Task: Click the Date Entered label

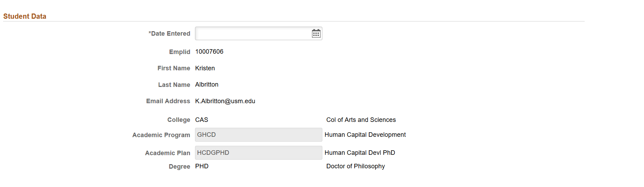Action: (169, 34)
